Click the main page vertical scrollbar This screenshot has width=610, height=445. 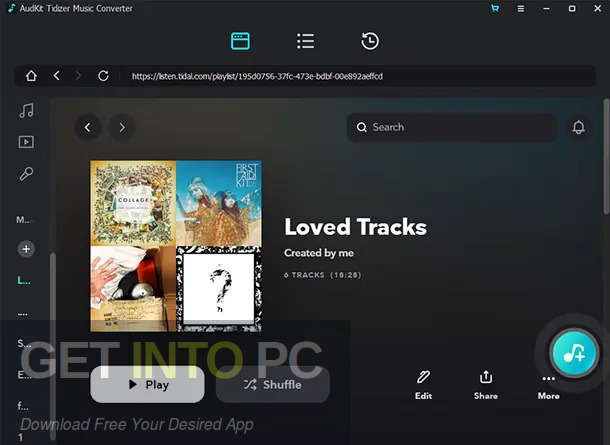[x=606, y=156]
